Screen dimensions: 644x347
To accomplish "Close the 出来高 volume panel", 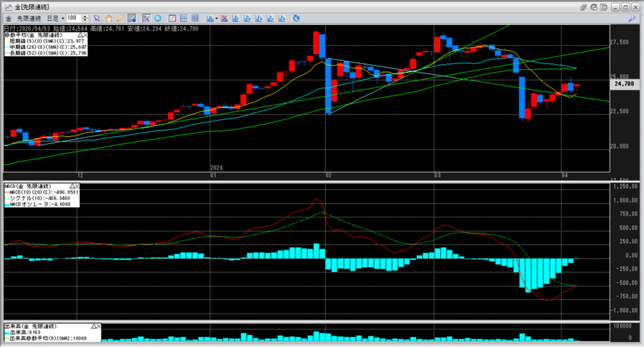I will pyautogui.click(x=97, y=327).
